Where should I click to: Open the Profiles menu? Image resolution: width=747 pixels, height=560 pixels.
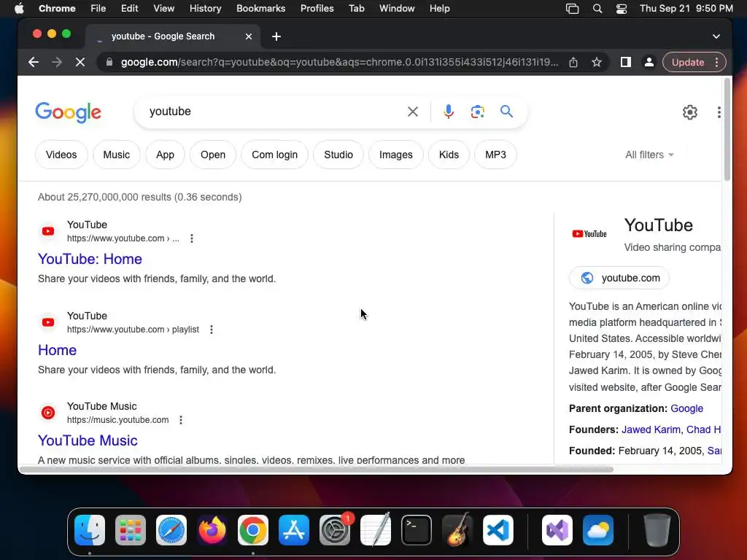click(x=317, y=9)
